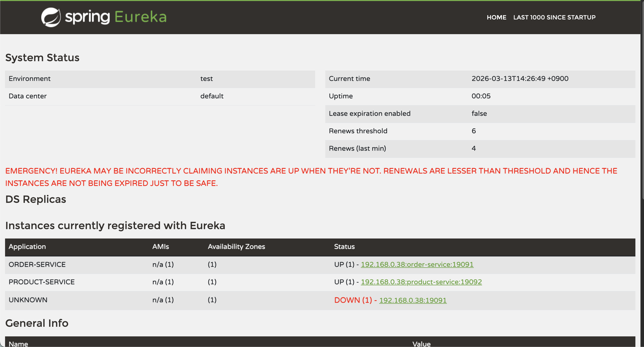Open the product-service instance link
The height and width of the screenshot is (347, 644).
click(x=421, y=282)
